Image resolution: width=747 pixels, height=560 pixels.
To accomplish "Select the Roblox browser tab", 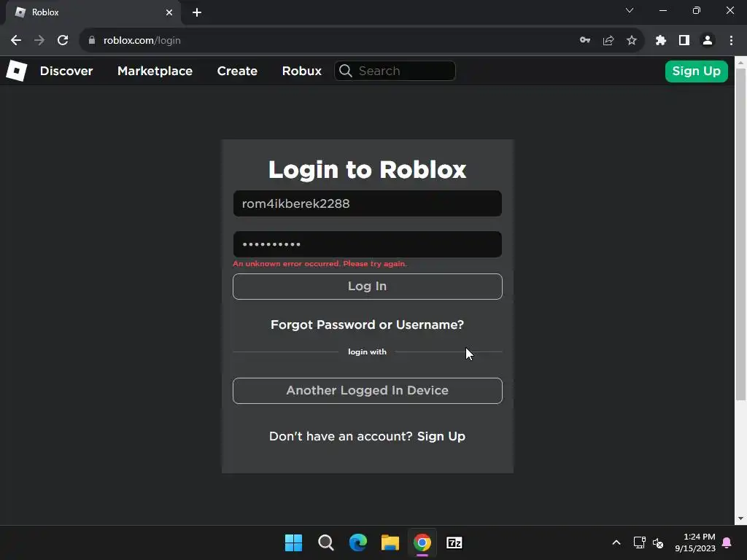I will click(x=93, y=12).
